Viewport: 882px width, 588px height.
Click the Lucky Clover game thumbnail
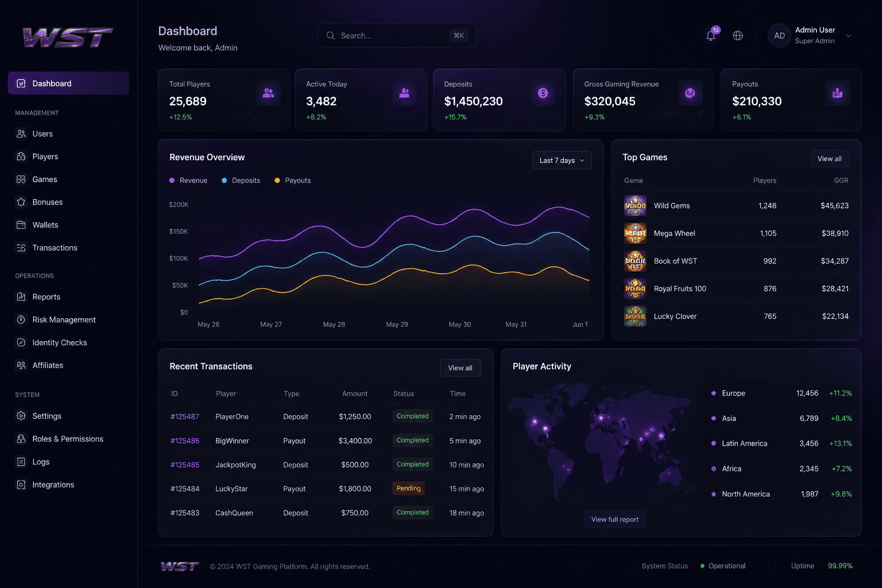[635, 316]
